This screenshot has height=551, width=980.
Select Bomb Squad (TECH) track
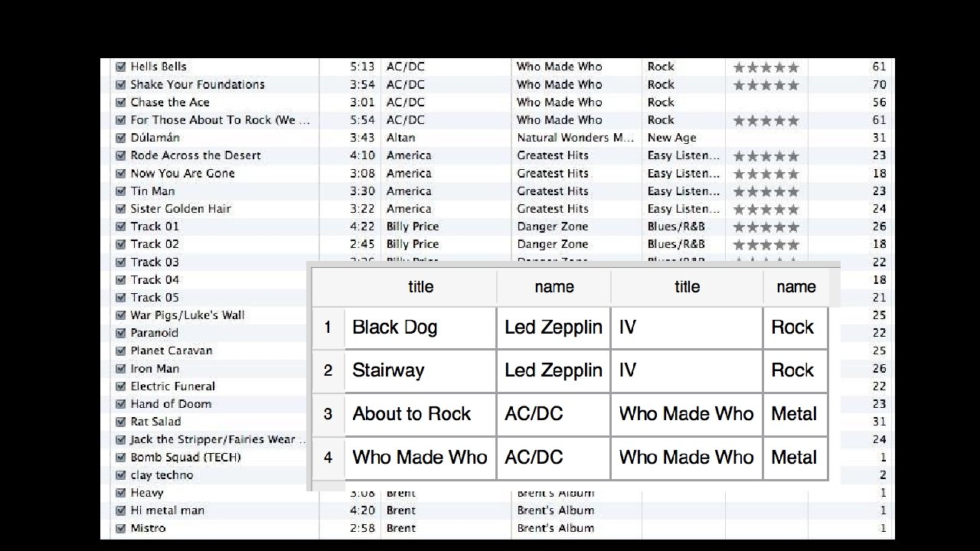point(185,457)
